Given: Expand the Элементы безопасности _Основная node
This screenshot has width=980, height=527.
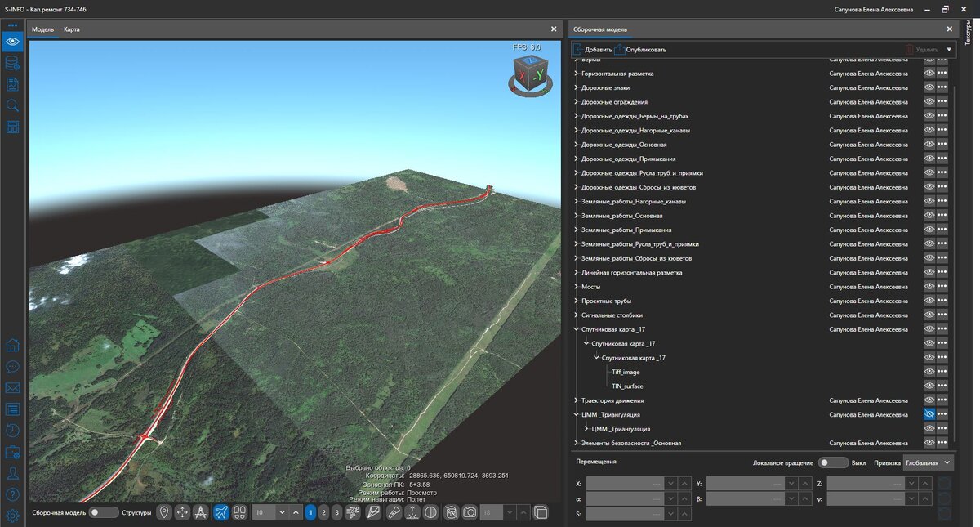Looking at the screenshot, I should 576,443.
